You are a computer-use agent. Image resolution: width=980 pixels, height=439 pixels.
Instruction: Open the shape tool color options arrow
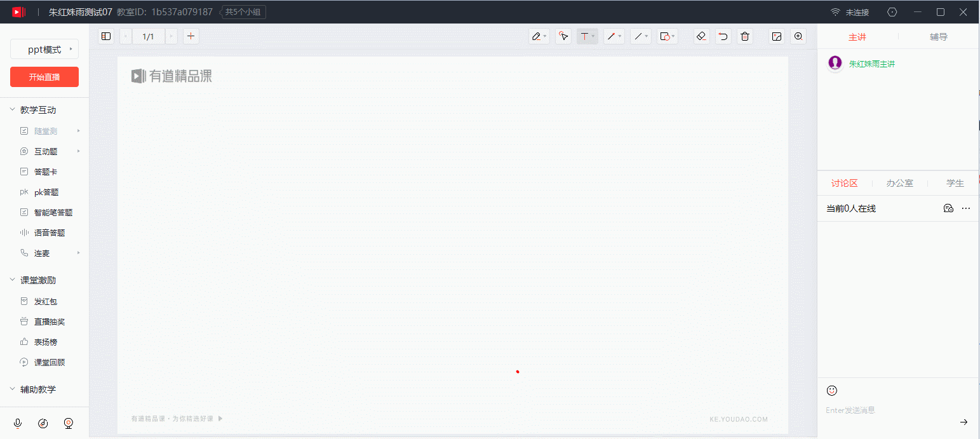tap(673, 36)
